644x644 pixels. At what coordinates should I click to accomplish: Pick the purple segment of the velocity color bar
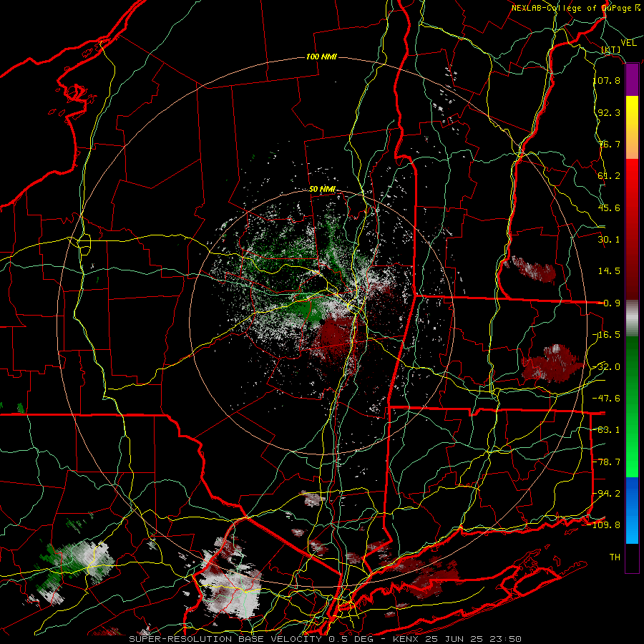pyautogui.click(x=632, y=80)
